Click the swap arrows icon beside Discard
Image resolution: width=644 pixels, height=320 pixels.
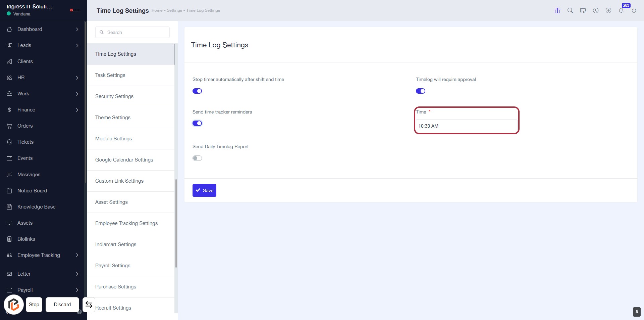click(x=89, y=305)
